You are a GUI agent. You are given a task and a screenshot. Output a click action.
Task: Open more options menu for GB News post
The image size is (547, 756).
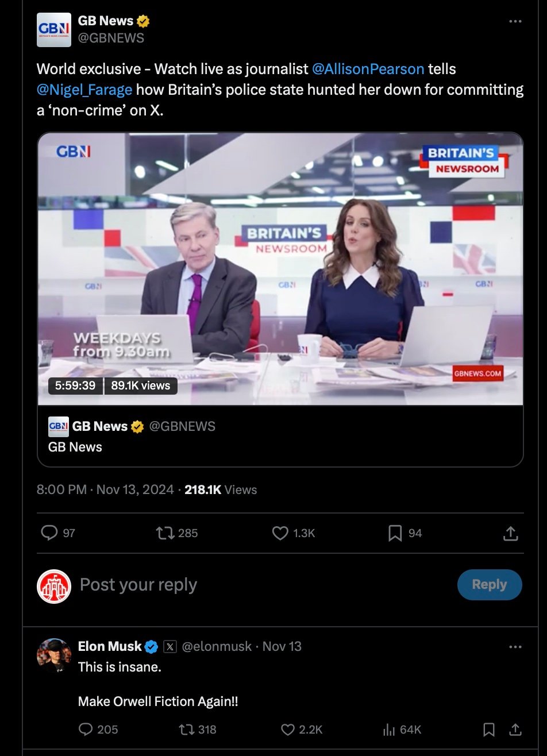coord(515,21)
